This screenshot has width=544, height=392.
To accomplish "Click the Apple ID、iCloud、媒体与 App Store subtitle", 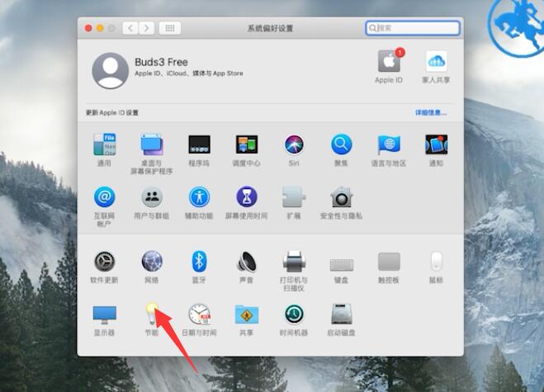I will coord(189,73).
